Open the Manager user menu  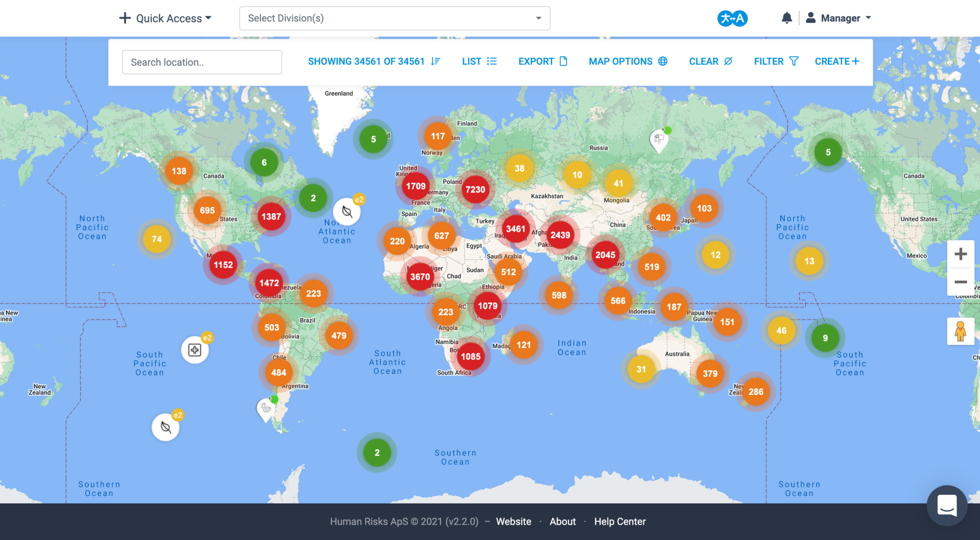coord(839,18)
